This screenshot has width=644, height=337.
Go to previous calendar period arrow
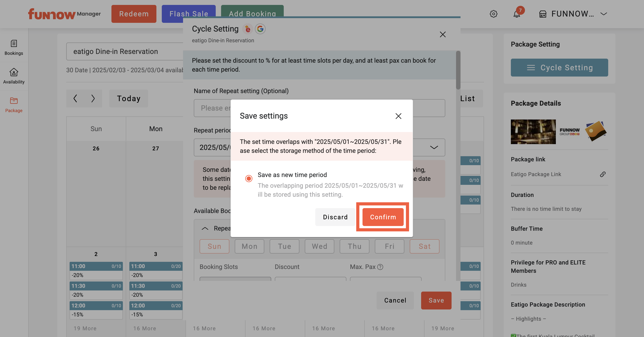pos(75,98)
